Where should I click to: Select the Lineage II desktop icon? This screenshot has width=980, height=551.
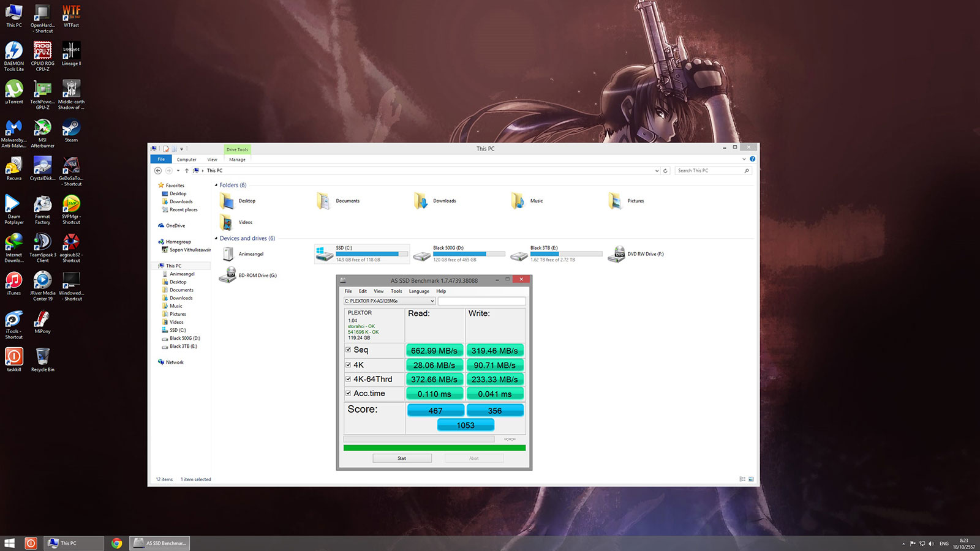click(x=71, y=54)
